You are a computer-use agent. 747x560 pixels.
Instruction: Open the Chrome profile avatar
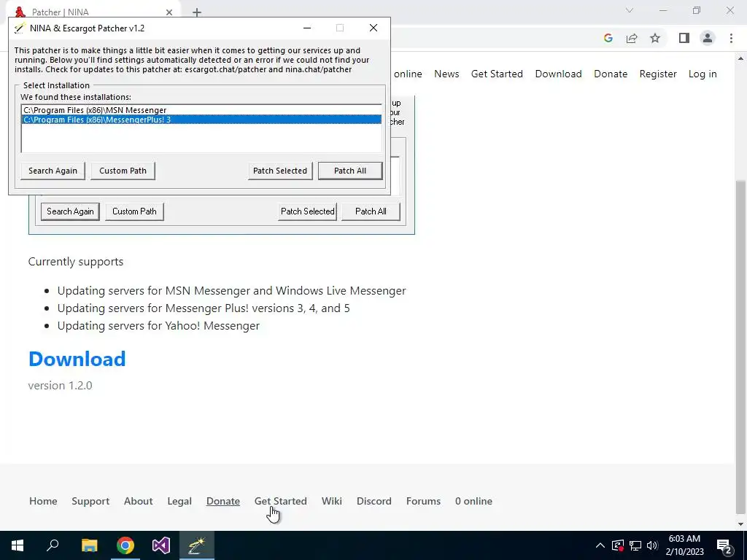(x=708, y=38)
